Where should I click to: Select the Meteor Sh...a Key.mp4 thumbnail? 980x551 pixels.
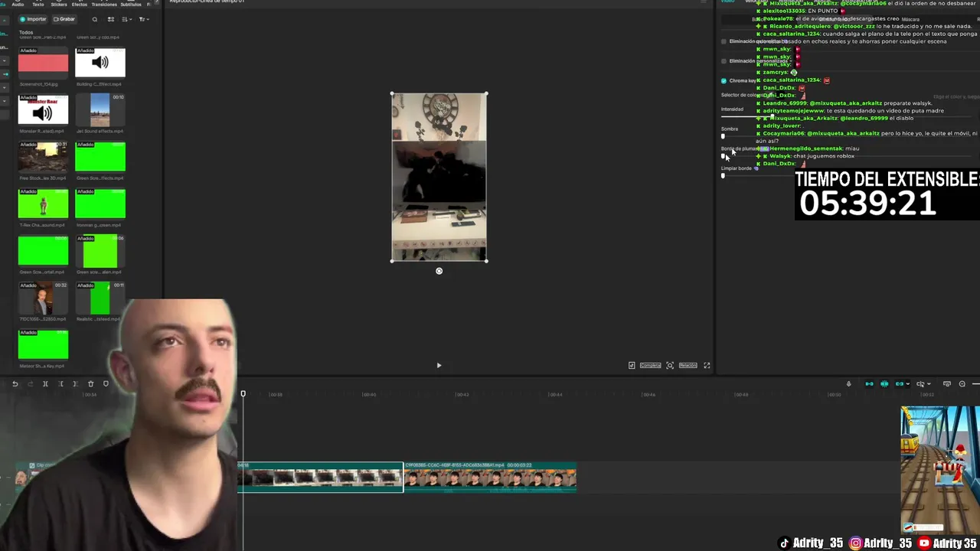(43, 345)
